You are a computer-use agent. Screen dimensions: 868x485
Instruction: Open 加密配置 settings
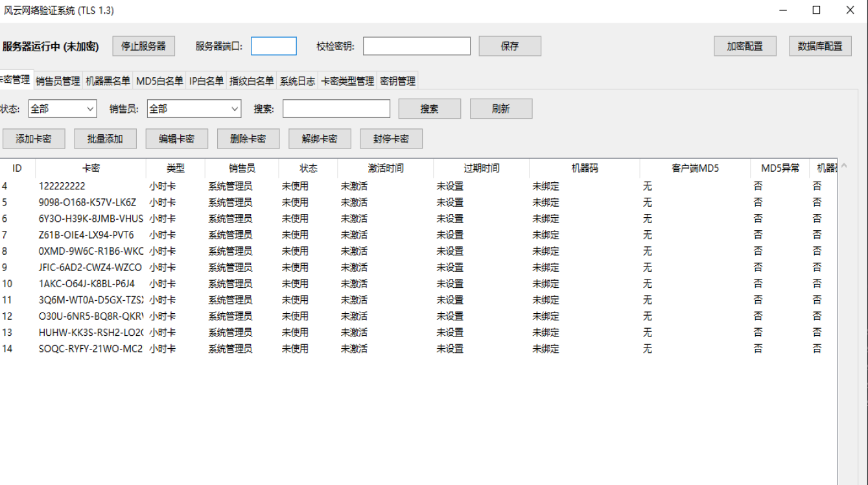(x=745, y=46)
